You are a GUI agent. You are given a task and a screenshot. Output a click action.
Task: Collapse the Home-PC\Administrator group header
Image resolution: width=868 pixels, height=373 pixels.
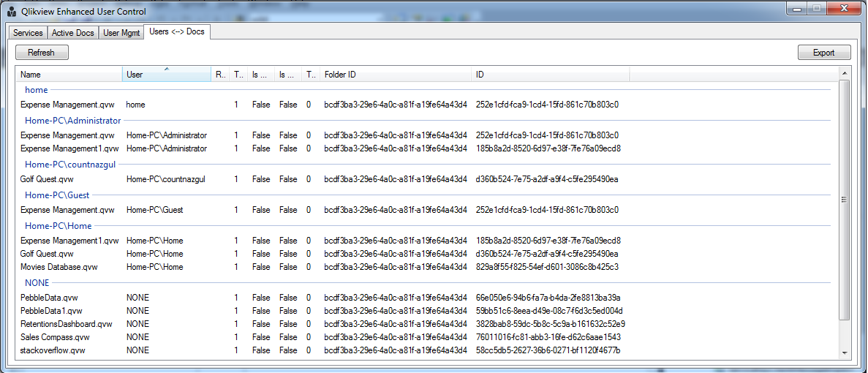[x=72, y=120]
